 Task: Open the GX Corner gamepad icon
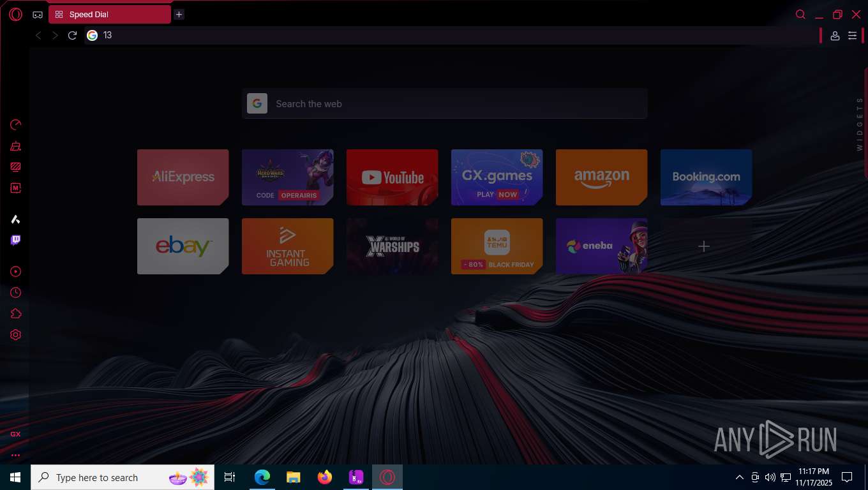click(x=38, y=15)
